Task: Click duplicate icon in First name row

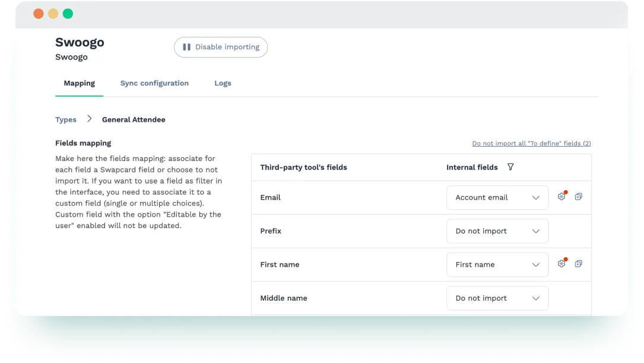Action: pyautogui.click(x=578, y=264)
